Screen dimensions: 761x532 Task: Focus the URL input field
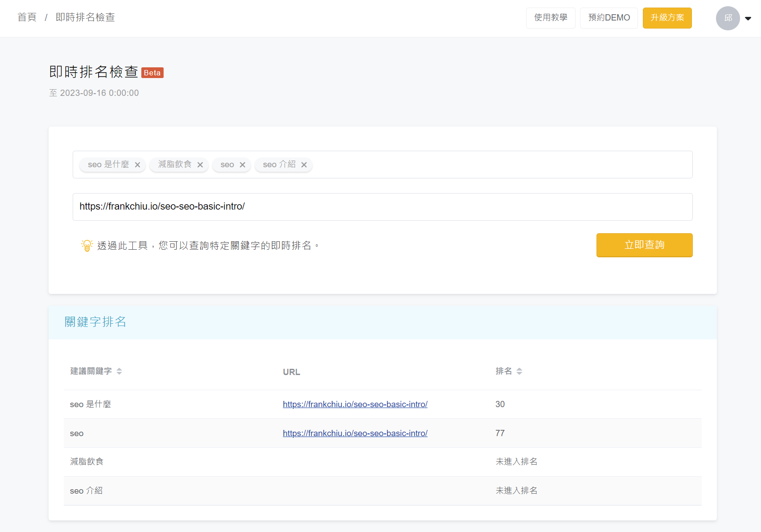pyautogui.click(x=383, y=207)
